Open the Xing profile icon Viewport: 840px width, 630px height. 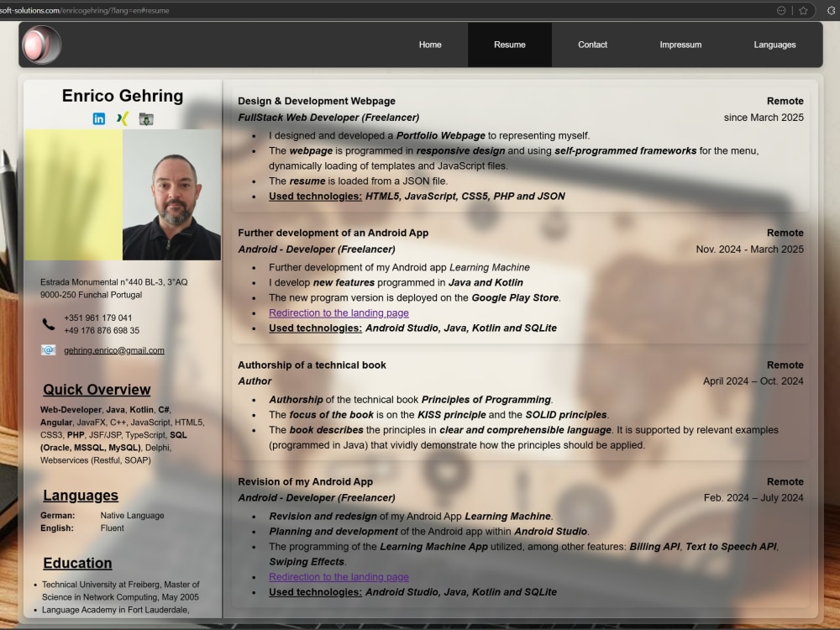(x=123, y=118)
